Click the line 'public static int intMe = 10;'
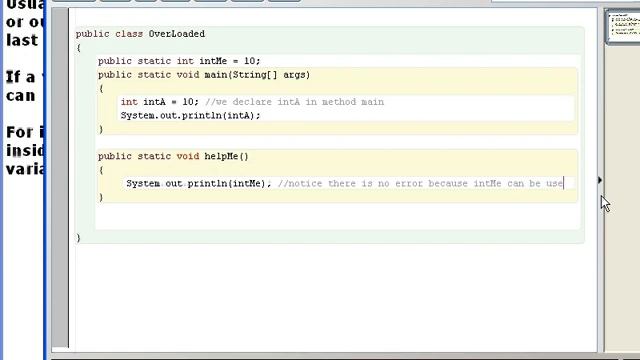This screenshot has height=360, width=640. [x=179, y=61]
